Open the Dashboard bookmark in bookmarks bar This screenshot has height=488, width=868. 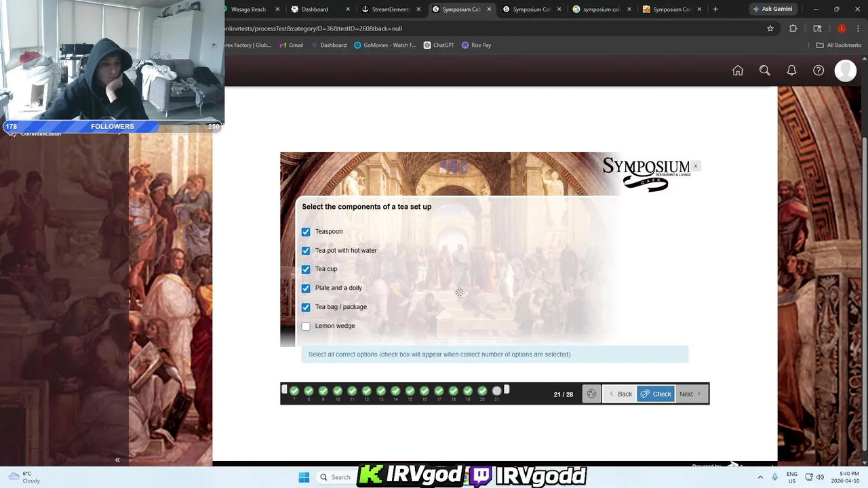coord(329,45)
